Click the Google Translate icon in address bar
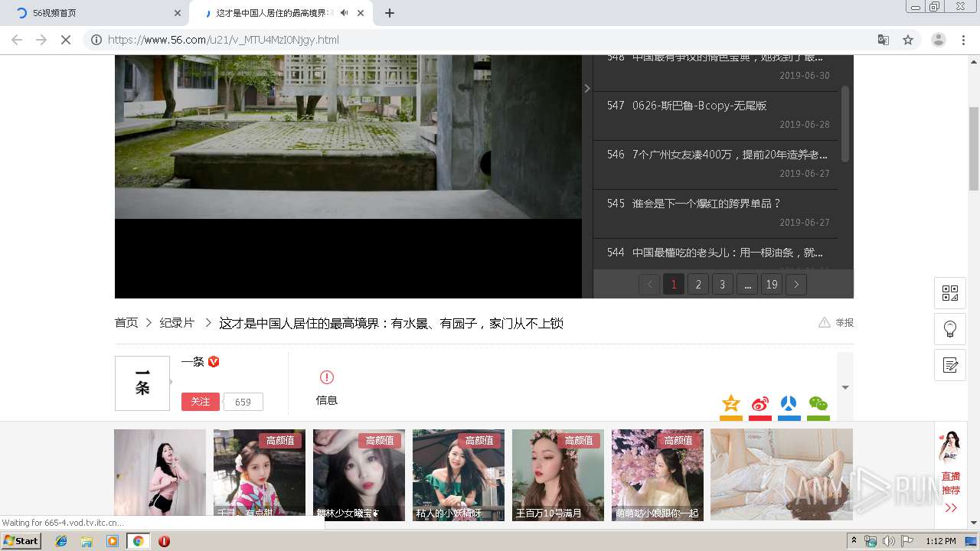Viewport: 980px width, 551px height. [884, 40]
